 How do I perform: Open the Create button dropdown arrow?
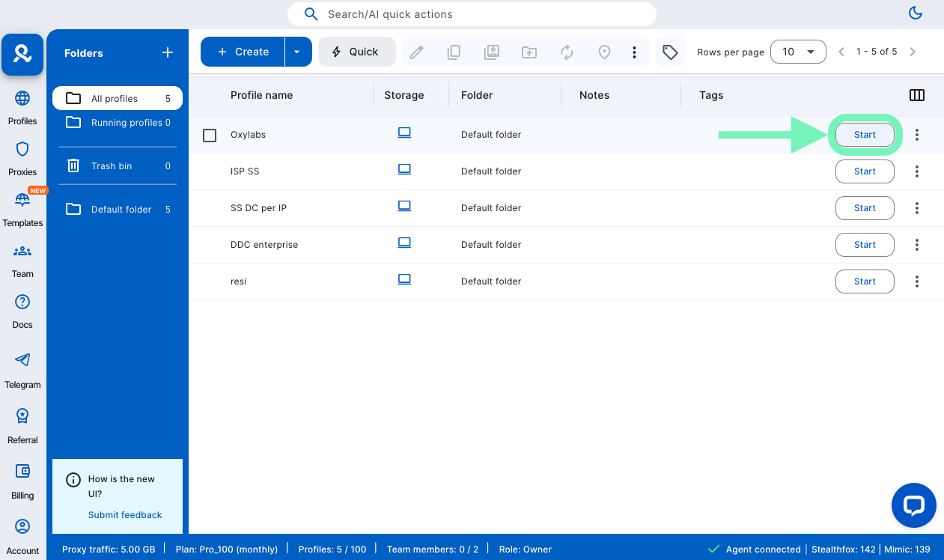(297, 52)
